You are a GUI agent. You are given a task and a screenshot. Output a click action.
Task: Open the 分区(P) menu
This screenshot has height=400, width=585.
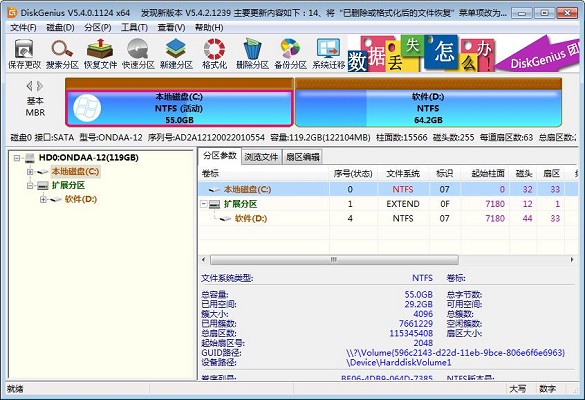(x=97, y=28)
